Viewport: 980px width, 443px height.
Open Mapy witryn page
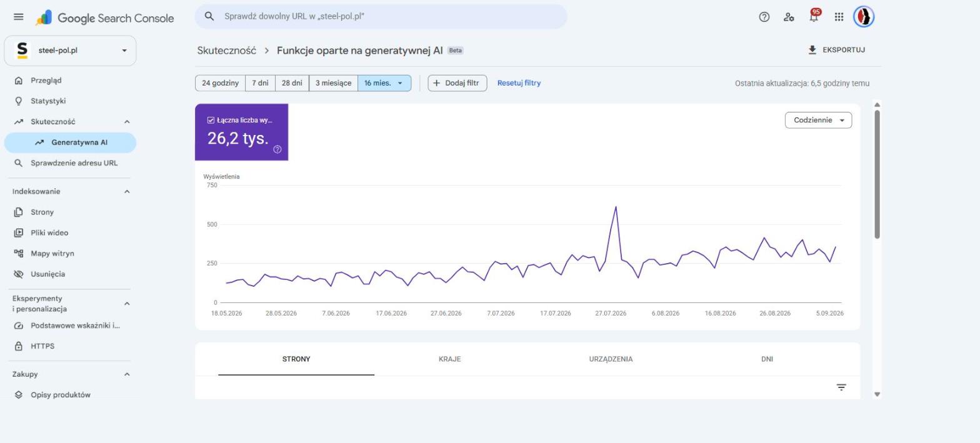[70, 254]
